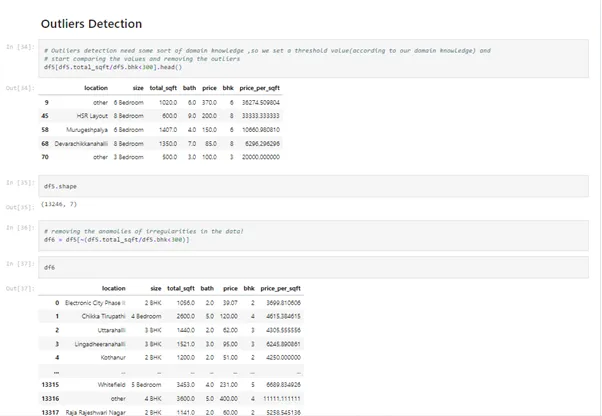
Task: Click the 4250.000000 price_per_sqft value
Action: [283, 358]
